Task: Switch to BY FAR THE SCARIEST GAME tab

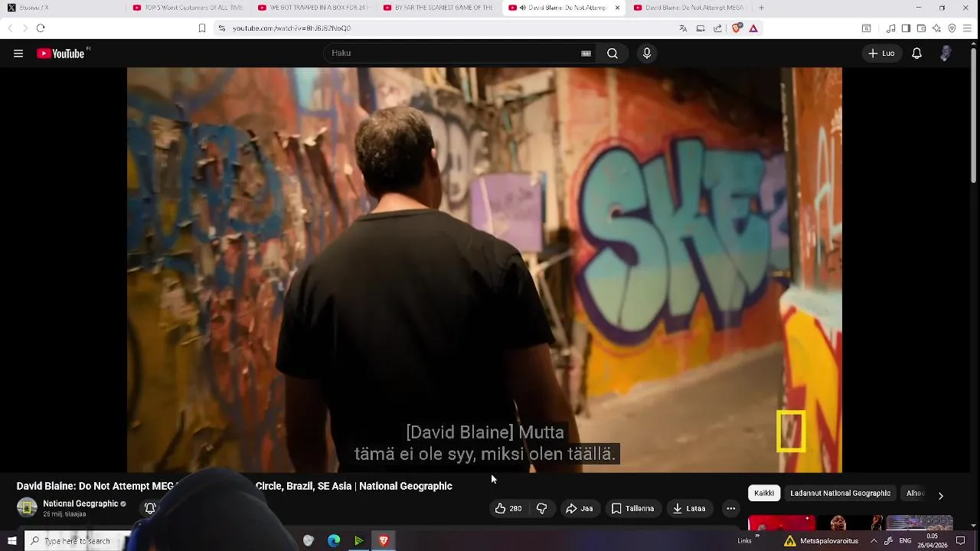Action: click(x=439, y=8)
